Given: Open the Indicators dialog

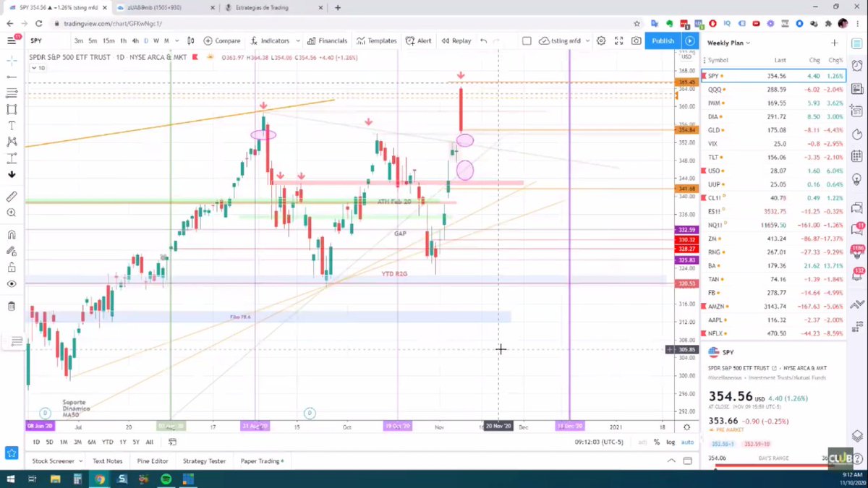Looking at the screenshot, I should [x=270, y=41].
